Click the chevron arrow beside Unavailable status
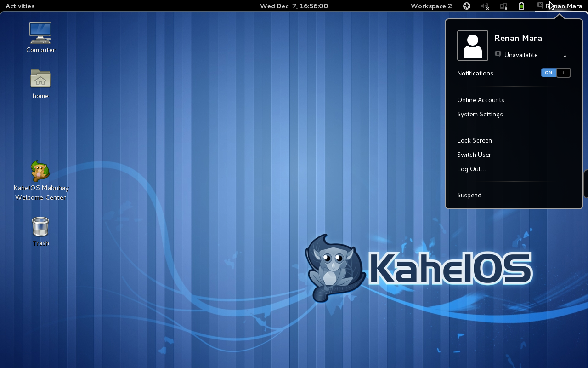Screen dimensions: 588x368 tap(565, 56)
